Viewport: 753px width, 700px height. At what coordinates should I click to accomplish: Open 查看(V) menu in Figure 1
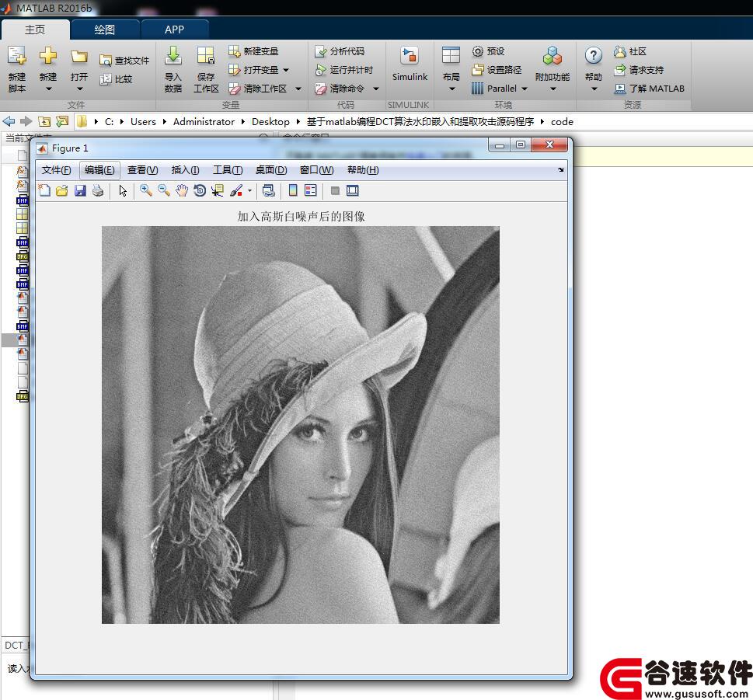pos(143,170)
